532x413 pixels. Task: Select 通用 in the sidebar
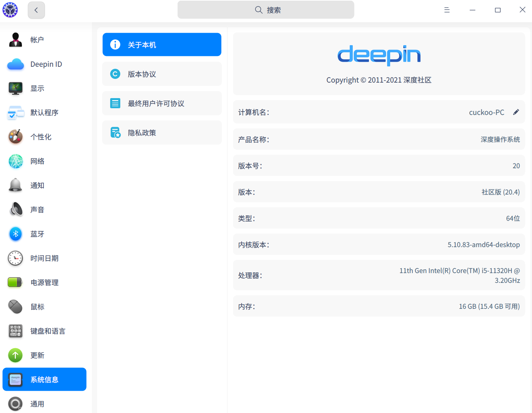[44, 404]
